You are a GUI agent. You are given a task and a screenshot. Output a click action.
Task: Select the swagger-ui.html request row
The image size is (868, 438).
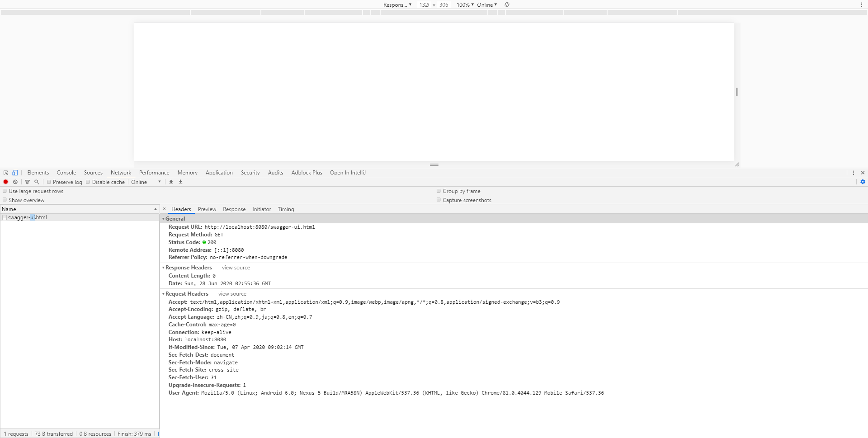[x=80, y=217]
